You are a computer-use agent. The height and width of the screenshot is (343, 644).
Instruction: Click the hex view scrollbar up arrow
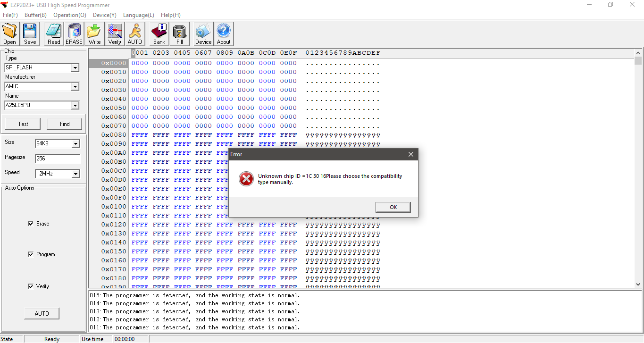point(638,52)
